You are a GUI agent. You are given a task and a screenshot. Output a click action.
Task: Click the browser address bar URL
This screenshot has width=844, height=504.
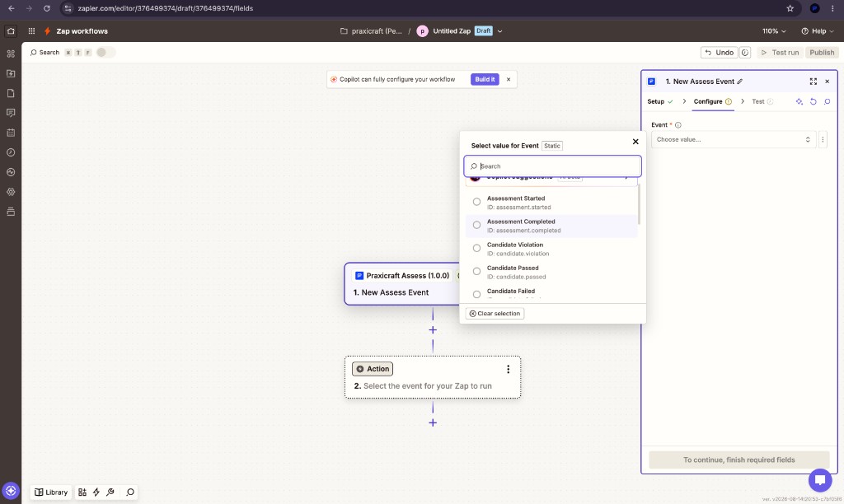pos(165,8)
